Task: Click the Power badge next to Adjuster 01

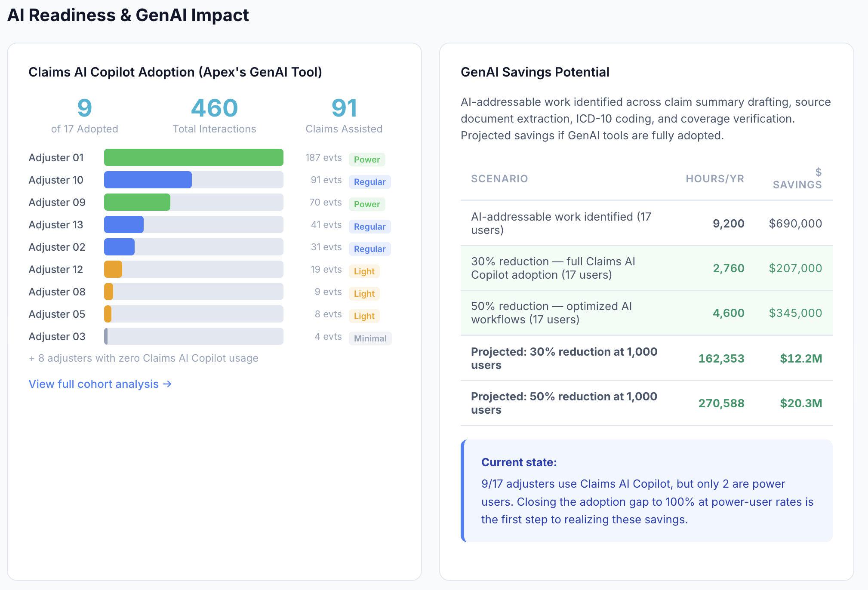Action: [x=366, y=159]
